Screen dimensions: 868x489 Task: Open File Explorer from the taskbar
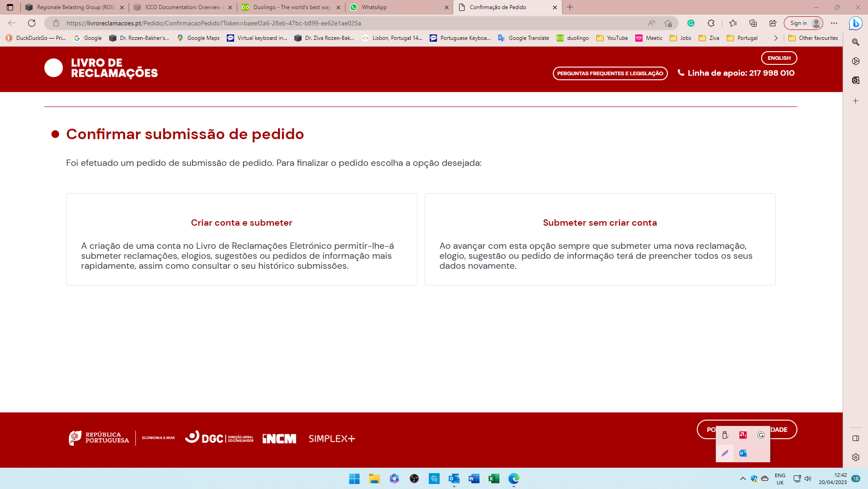coord(374,479)
